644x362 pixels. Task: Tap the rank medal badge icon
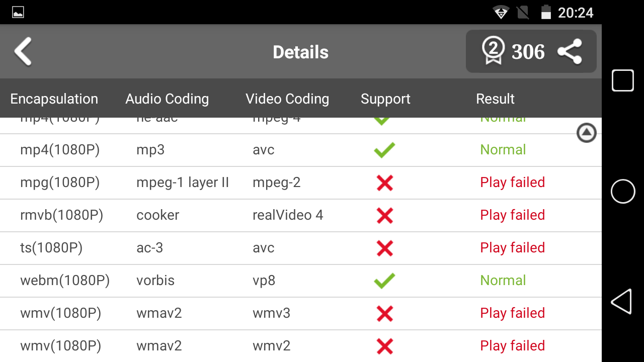coord(493,51)
